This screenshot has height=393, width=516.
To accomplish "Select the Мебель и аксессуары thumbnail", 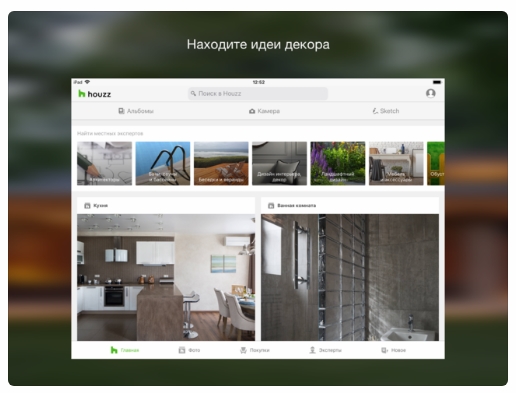I will (x=396, y=163).
